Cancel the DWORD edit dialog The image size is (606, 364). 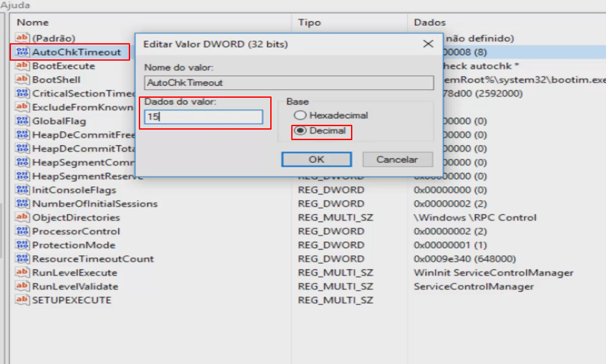[x=397, y=159]
